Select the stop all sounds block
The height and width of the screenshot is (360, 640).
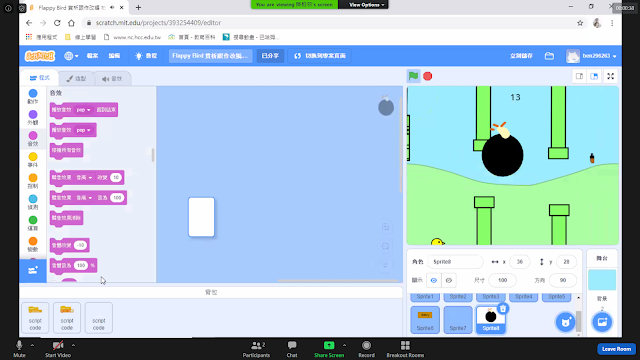67,150
